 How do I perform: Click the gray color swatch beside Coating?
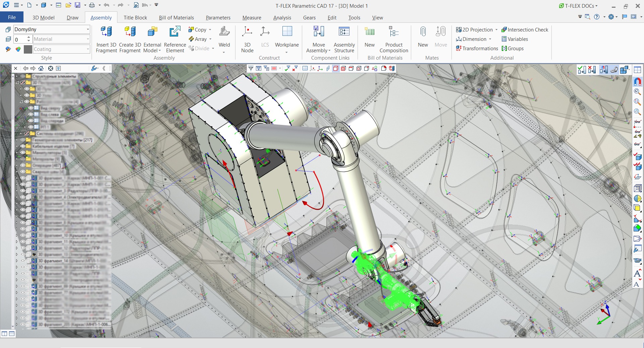click(x=28, y=49)
